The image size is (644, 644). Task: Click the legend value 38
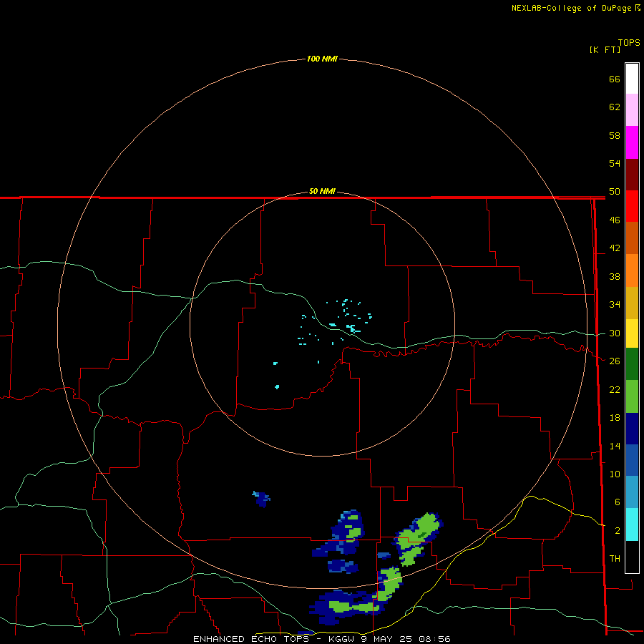click(615, 276)
